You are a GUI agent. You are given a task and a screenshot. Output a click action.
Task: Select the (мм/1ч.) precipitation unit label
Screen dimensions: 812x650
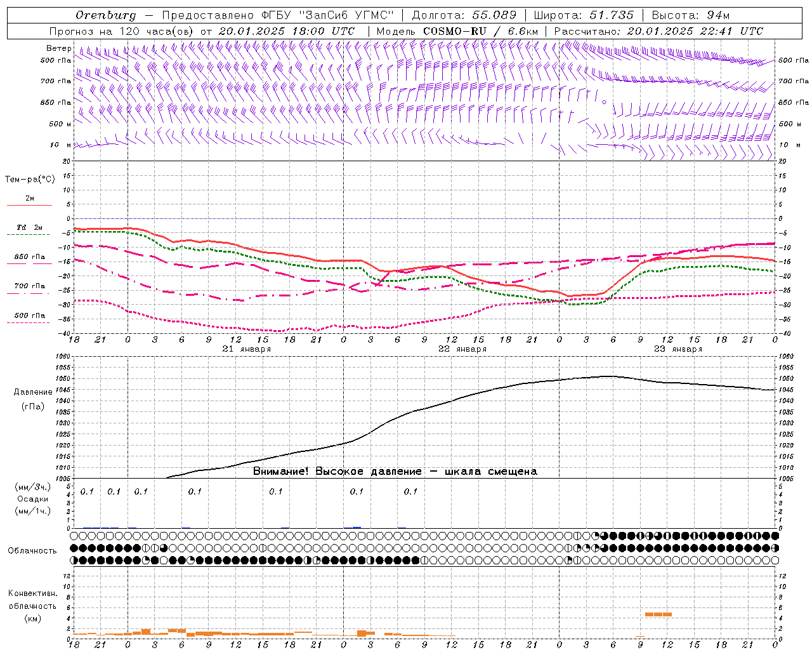coord(32,511)
